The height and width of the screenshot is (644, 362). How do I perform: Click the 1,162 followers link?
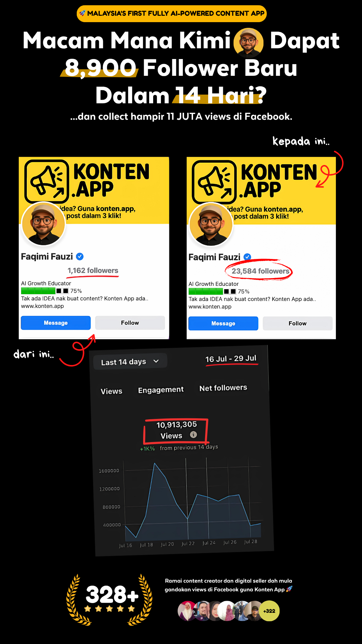tap(93, 270)
